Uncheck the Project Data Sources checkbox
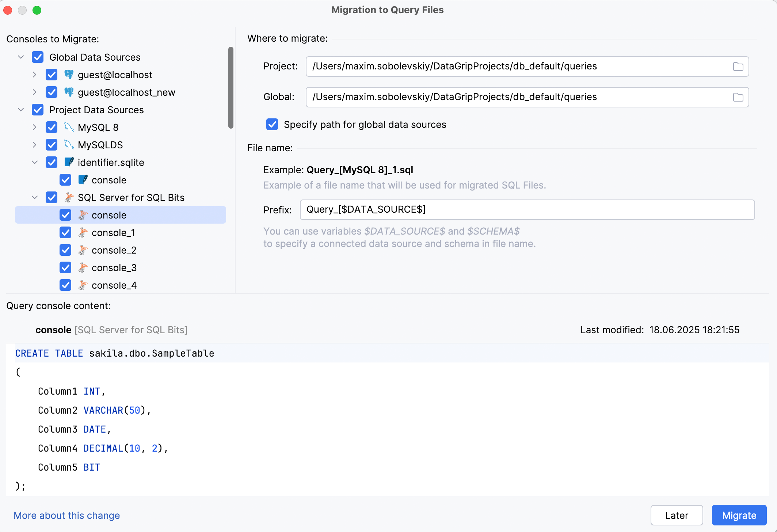777x532 pixels. [38, 110]
